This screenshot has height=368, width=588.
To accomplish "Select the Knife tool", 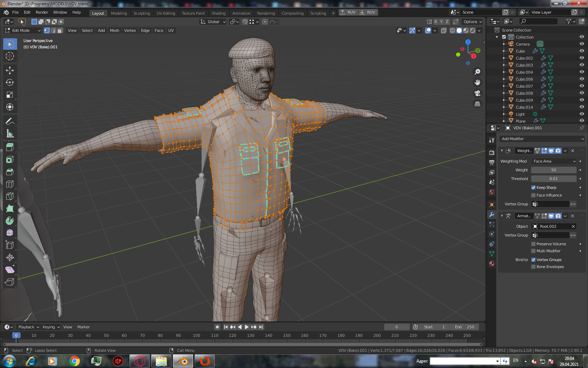I will (10, 197).
